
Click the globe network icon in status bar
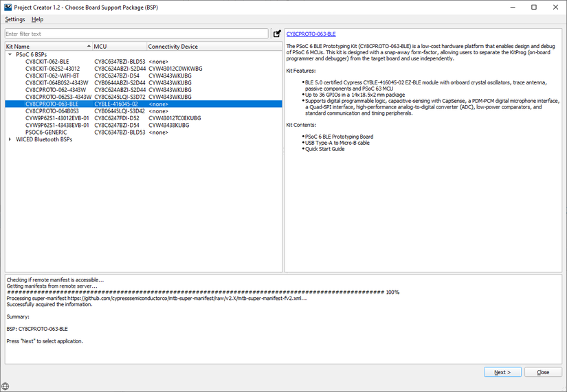click(5, 387)
